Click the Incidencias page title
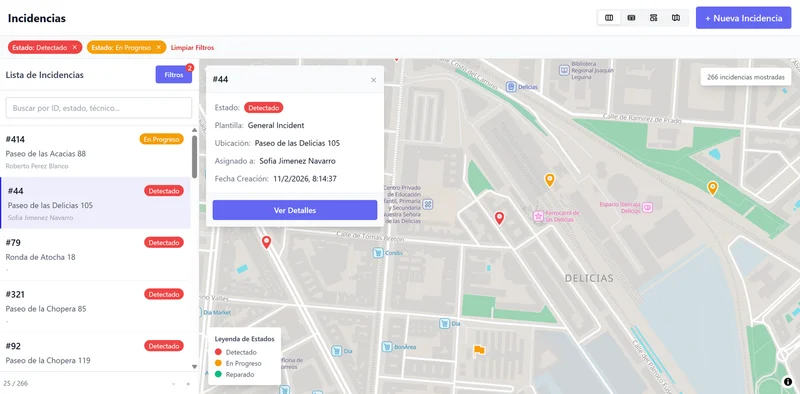This screenshot has height=394, width=800. [37, 18]
